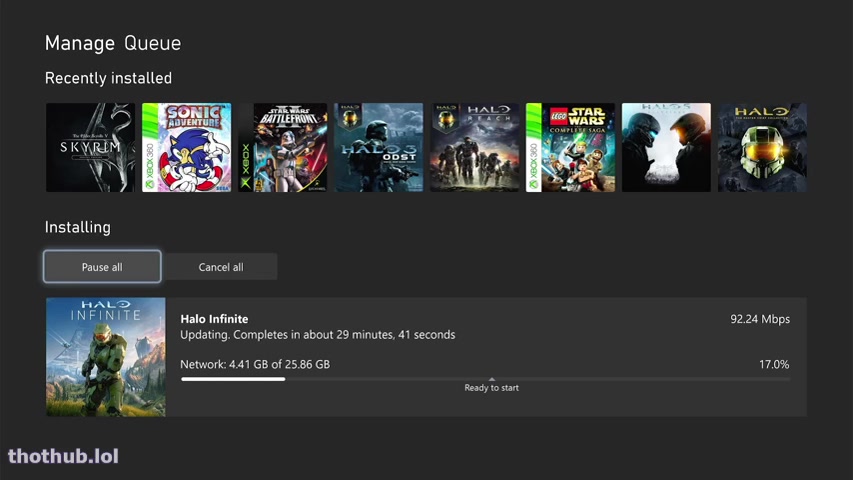853x480 pixels.
Task: Select the Sonic Adventure tile
Action: (187, 147)
